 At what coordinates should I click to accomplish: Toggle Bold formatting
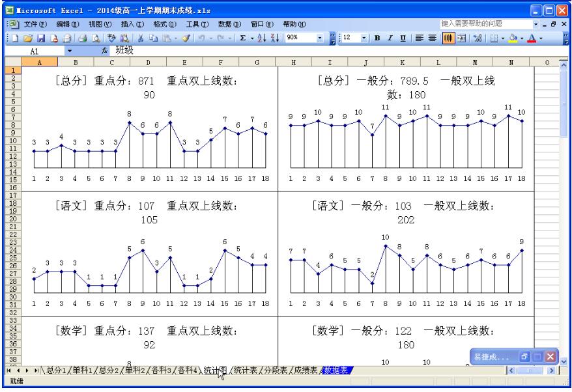coord(377,38)
